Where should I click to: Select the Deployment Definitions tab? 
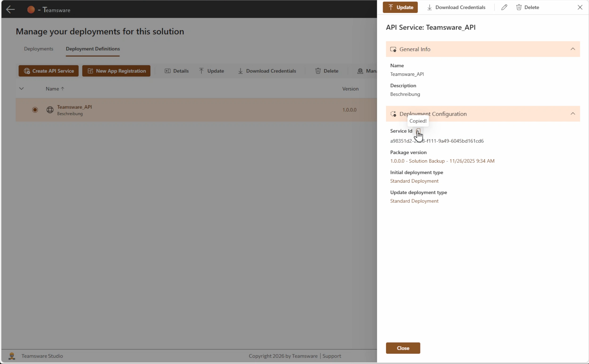[x=93, y=49]
